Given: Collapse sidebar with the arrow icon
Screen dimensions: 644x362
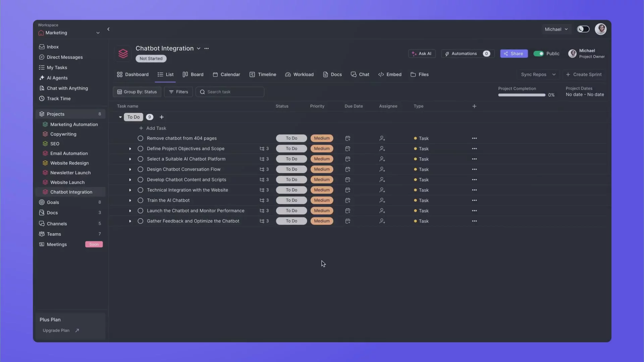Looking at the screenshot, I should (108, 29).
